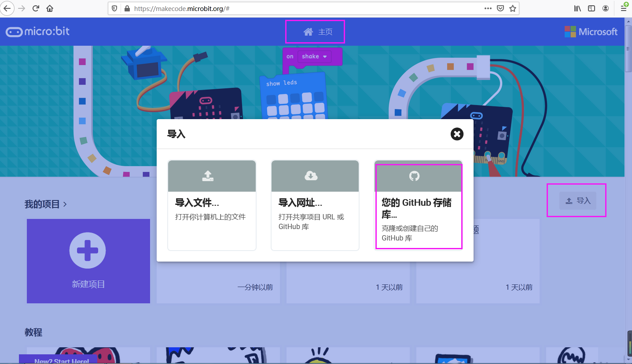Select the 主页 menu item
The height and width of the screenshot is (364, 632).
click(x=315, y=31)
